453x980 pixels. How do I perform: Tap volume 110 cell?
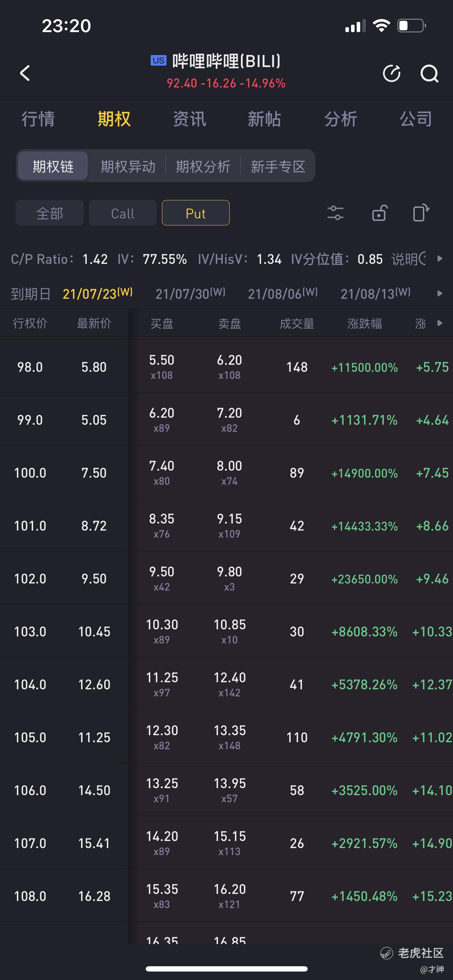pos(297,737)
